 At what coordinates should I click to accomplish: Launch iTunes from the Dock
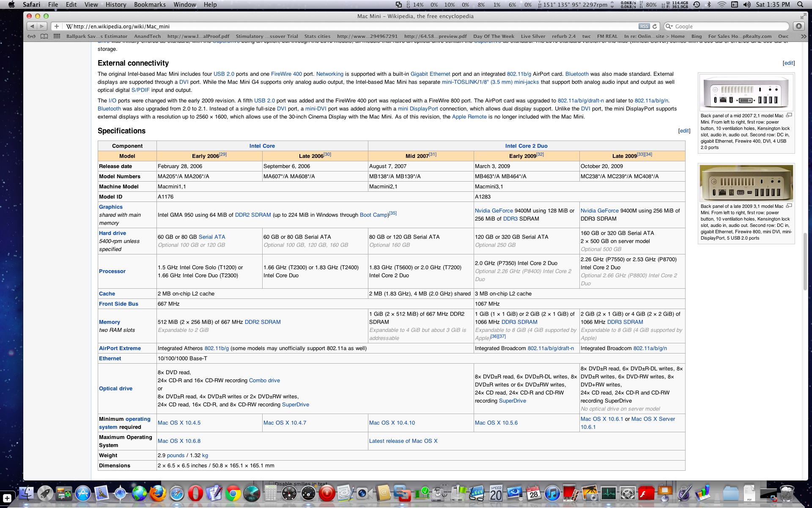(552, 494)
